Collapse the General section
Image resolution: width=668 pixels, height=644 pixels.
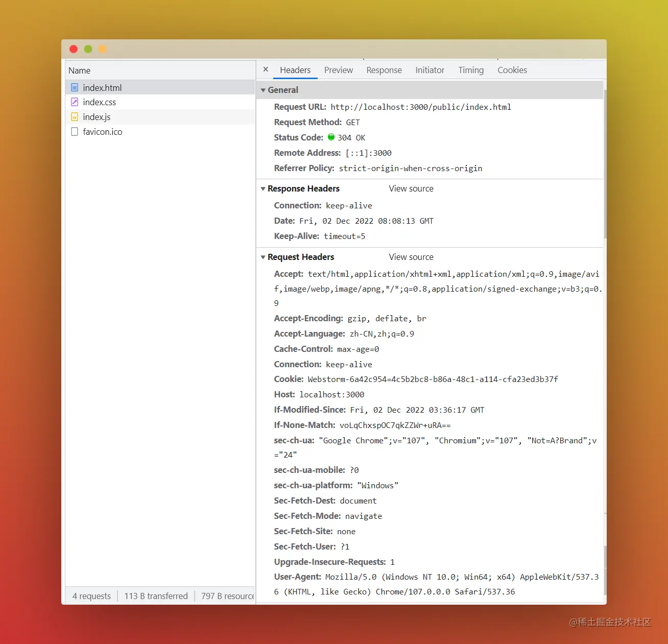pyautogui.click(x=263, y=90)
